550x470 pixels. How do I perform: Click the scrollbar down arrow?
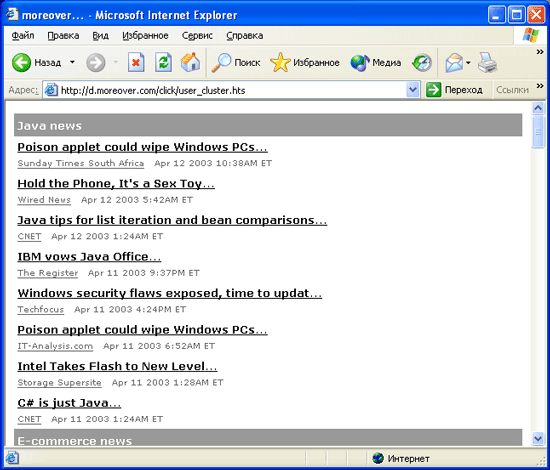(538, 438)
